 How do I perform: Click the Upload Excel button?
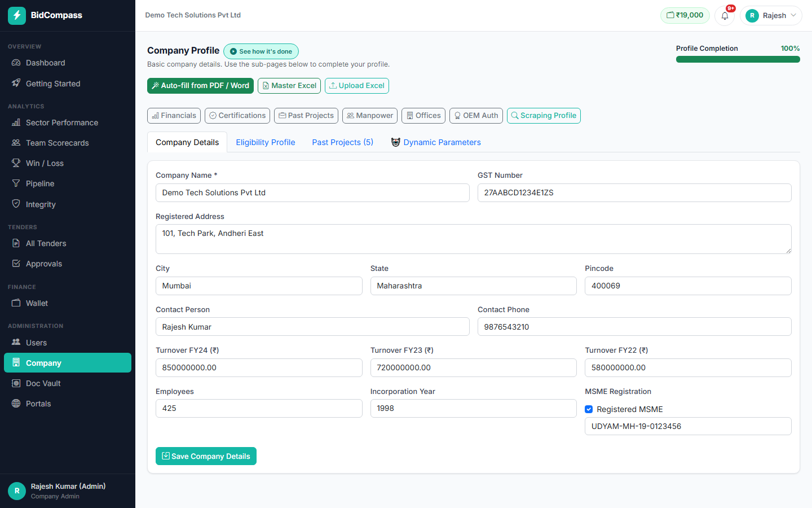point(357,86)
